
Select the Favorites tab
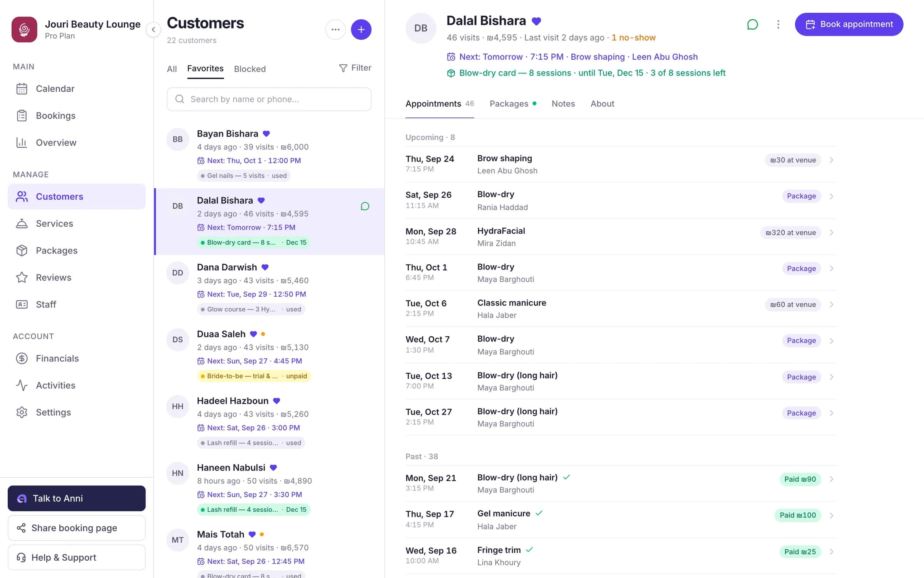(x=205, y=69)
